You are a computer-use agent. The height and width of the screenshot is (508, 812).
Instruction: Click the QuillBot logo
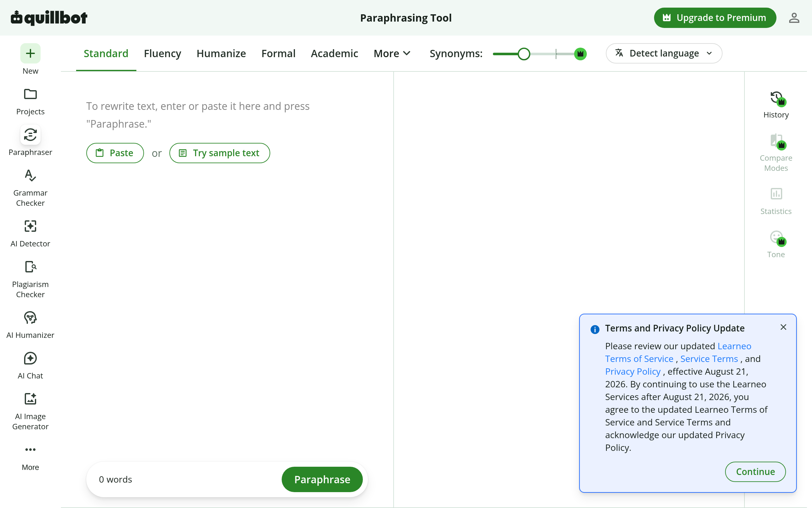tap(49, 18)
